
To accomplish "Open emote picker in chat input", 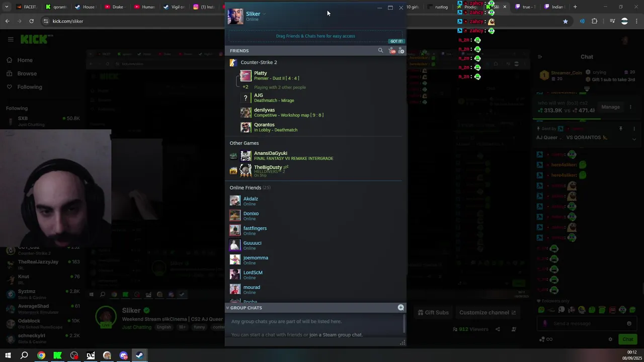I will [x=629, y=323].
